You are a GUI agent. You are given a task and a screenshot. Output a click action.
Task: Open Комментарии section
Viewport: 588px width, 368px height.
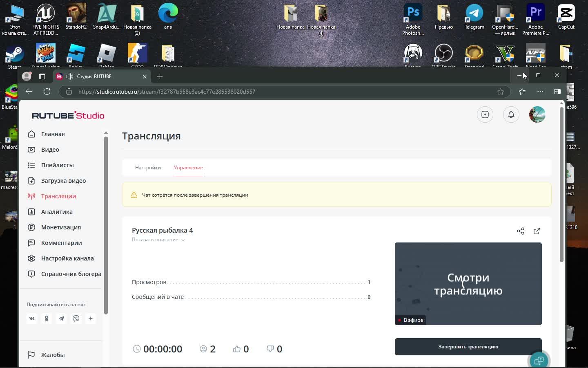(55, 243)
